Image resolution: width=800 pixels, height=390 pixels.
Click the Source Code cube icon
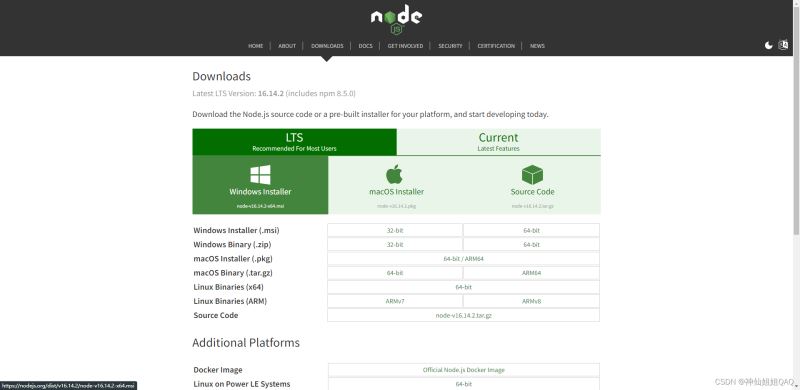[x=532, y=175]
